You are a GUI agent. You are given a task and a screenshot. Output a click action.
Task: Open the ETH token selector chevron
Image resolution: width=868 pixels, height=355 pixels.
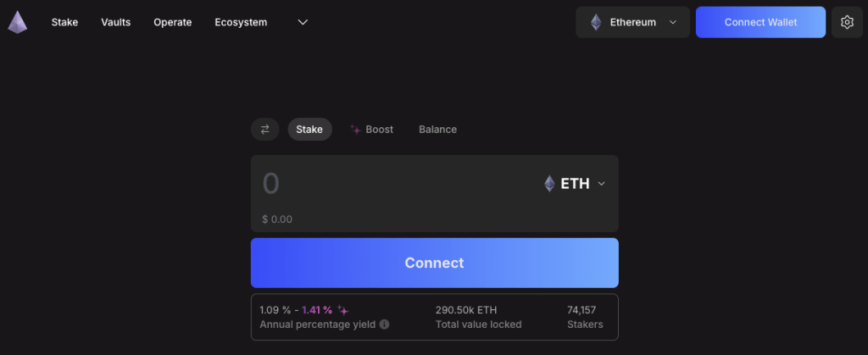click(602, 183)
